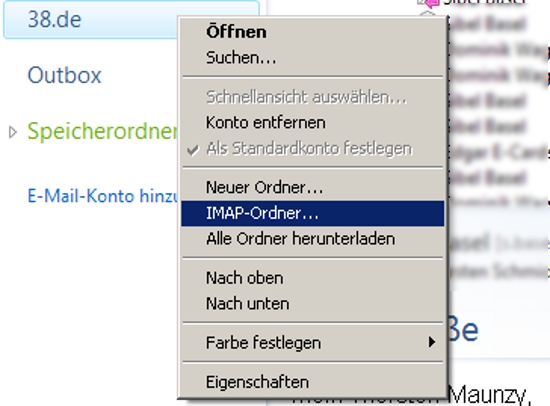Move account down with Nach unten
550x406 pixels.
point(313,304)
